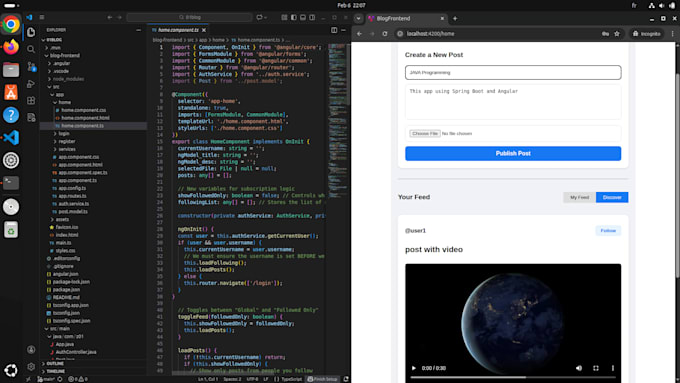Open Extensions view in activity bar
Viewport: 680px width, 383px height.
pyautogui.click(x=31, y=101)
